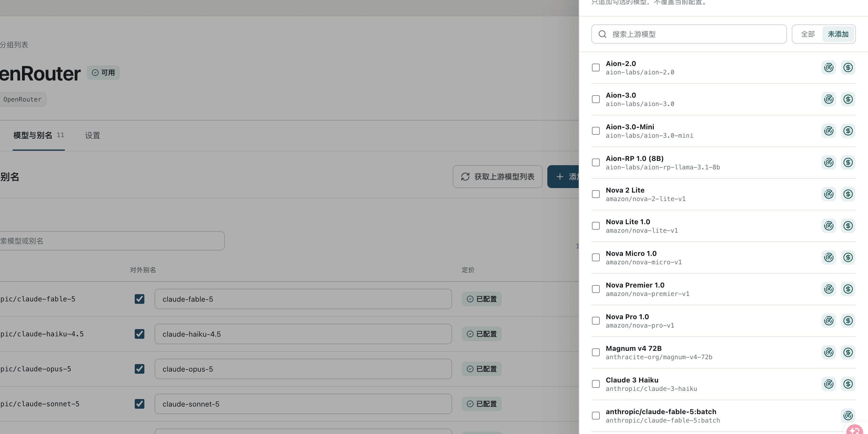Image resolution: width=868 pixels, height=434 pixels.
Task: Check the Aion-3.0-Mini checkbox
Action: 596,131
